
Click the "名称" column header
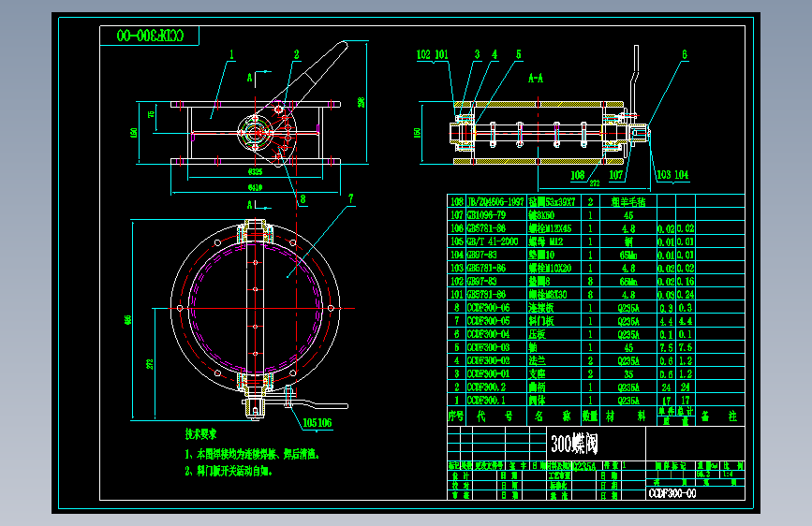click(x=554, y=416)
